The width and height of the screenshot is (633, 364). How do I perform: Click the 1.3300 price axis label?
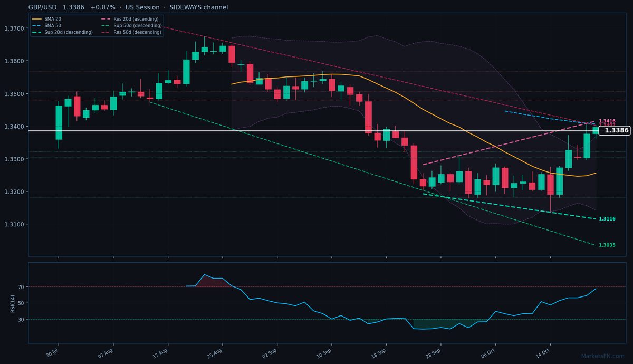pyautogui.click(x=14, y=159)
